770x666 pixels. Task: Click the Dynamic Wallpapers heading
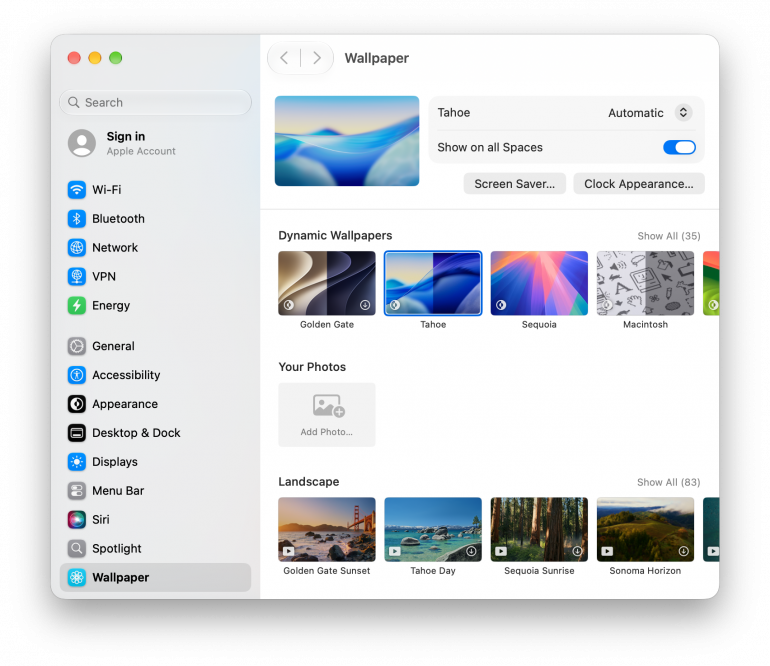click(335, 236)
